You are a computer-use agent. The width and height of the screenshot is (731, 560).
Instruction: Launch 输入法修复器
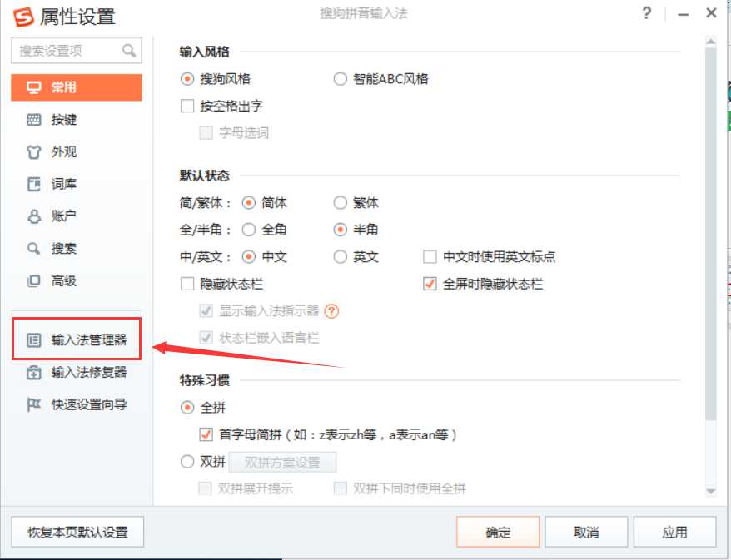[77, 372]
